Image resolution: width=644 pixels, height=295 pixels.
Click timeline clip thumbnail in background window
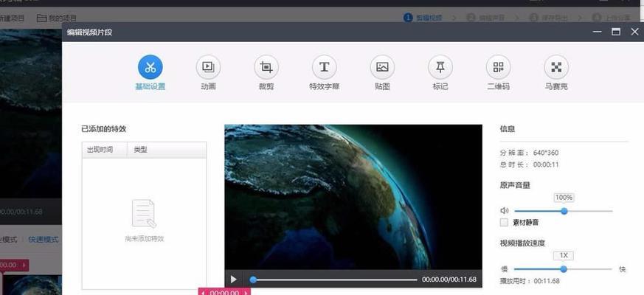coord(32,285)
